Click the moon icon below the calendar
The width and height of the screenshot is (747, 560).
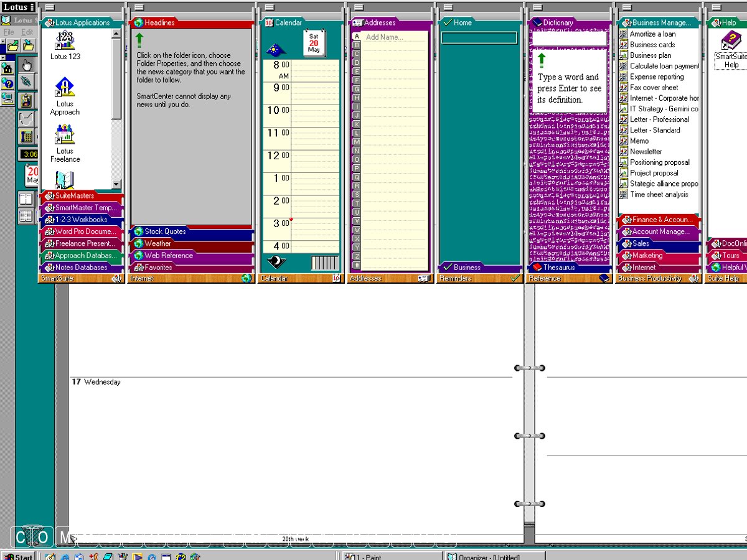click(x=276, y=262)
